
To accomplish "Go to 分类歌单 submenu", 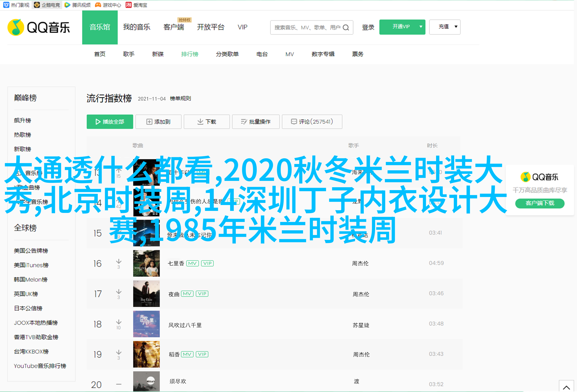I will pos(227,54).
